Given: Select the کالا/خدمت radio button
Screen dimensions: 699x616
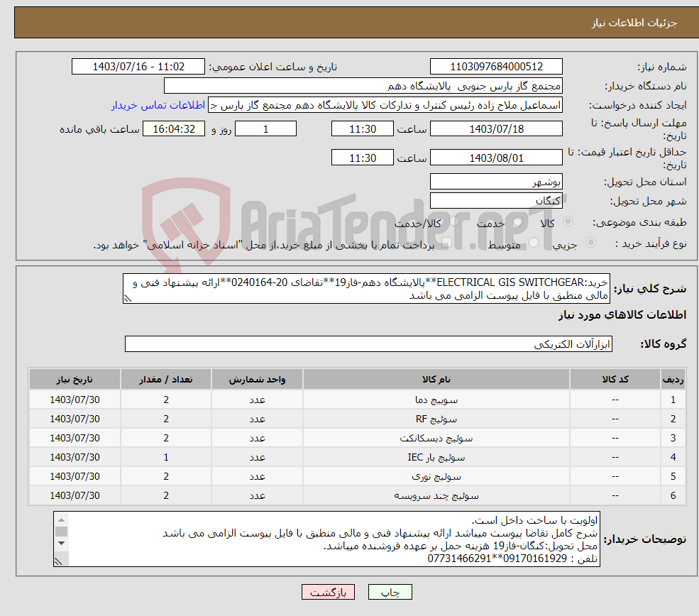Looking at the screenshot, I should [454, 221].
